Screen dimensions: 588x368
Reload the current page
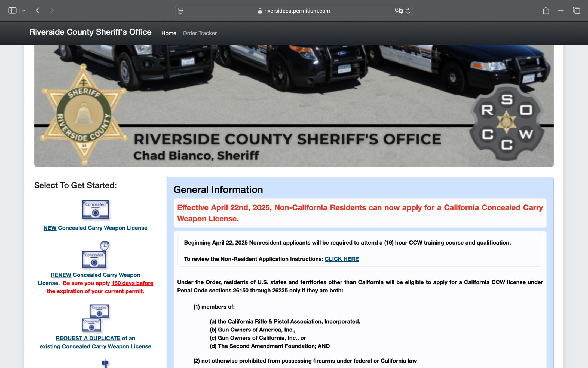(408, 11)
